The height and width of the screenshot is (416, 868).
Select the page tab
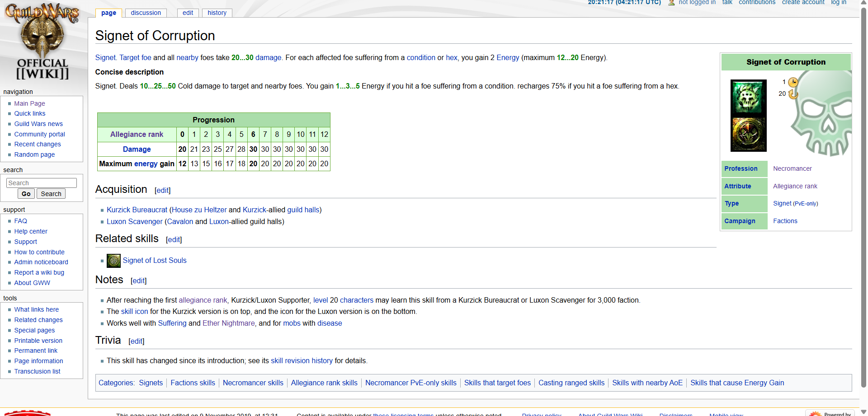click(x=108, y=13)
